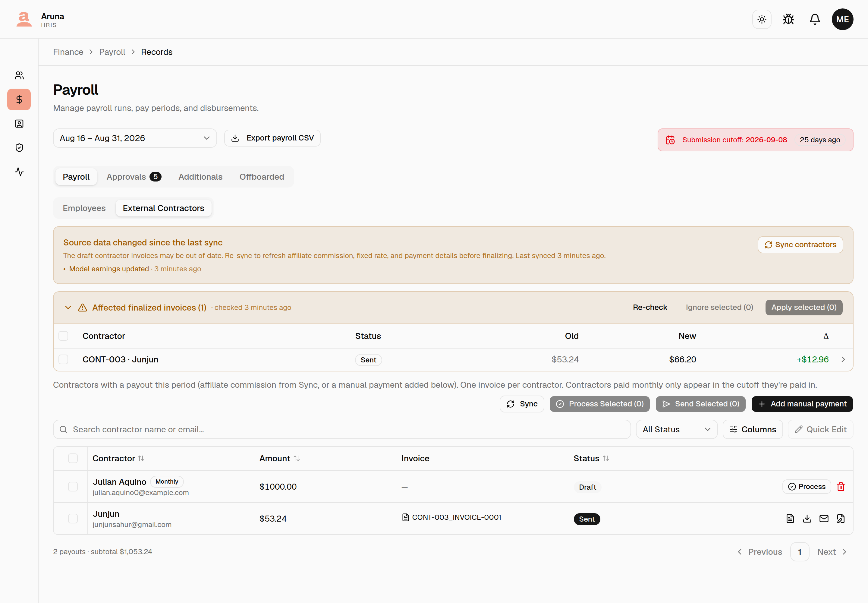Email Junjun's invoice via envelope icon

(x=824, y=518)
